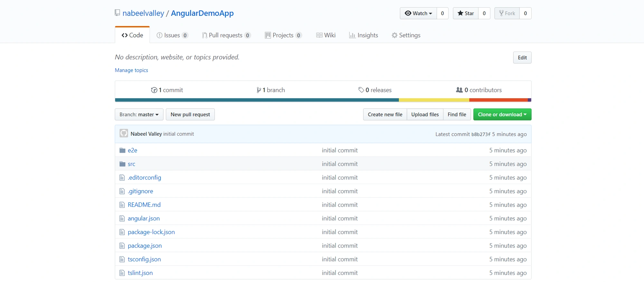Click the New pull request button
The width and height of the screenshot is (644, 282).
(190, 114)
